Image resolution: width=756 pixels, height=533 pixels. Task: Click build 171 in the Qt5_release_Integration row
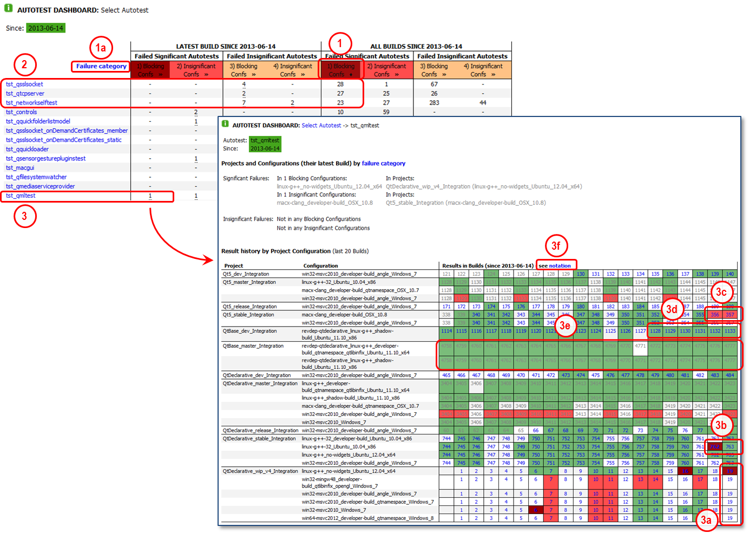tap(446, 307)
